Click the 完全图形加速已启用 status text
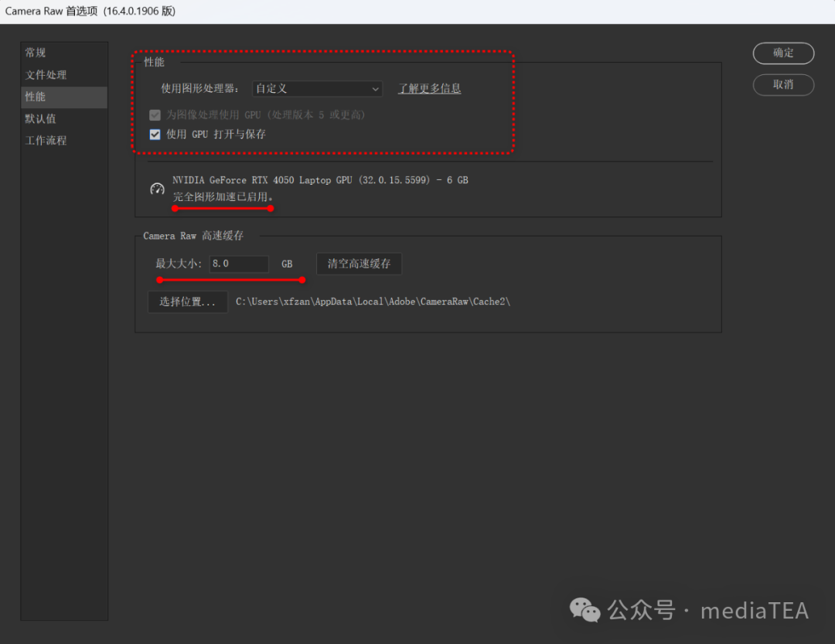835x644 pixels. [x=223, y=196]
